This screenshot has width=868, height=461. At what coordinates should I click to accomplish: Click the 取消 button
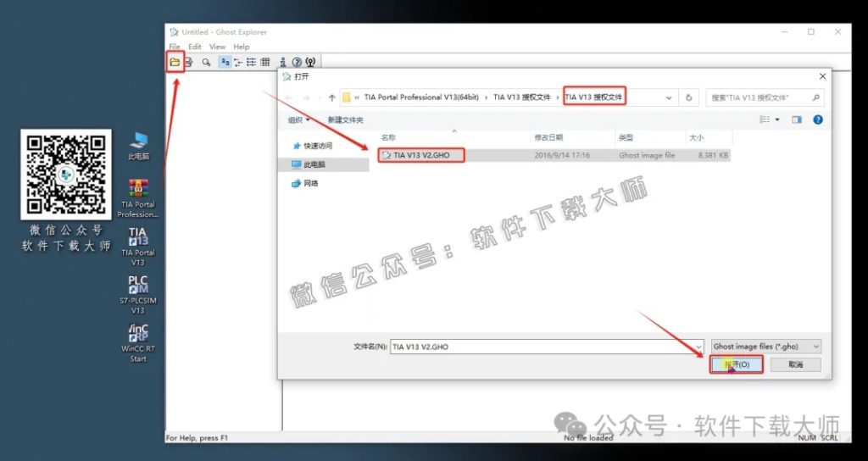pyautogui.click(x=795, y=364)
